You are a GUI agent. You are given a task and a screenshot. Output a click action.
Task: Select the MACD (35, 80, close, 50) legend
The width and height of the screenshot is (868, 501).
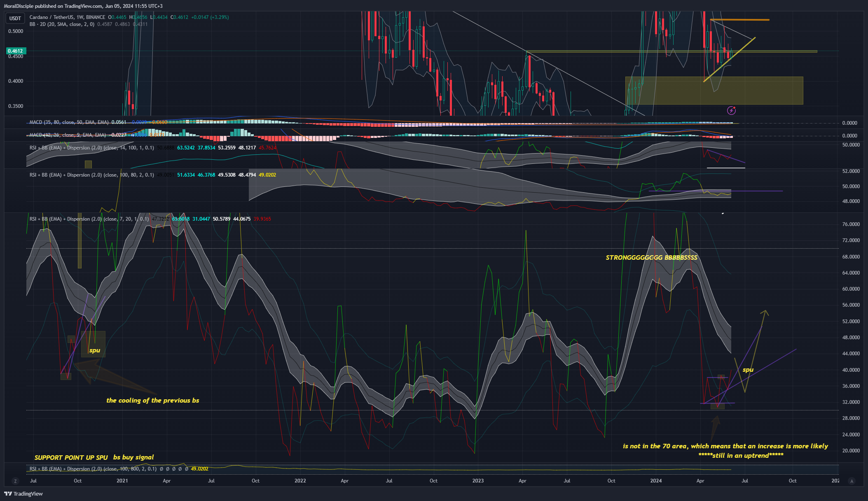[x=69, y=122]
